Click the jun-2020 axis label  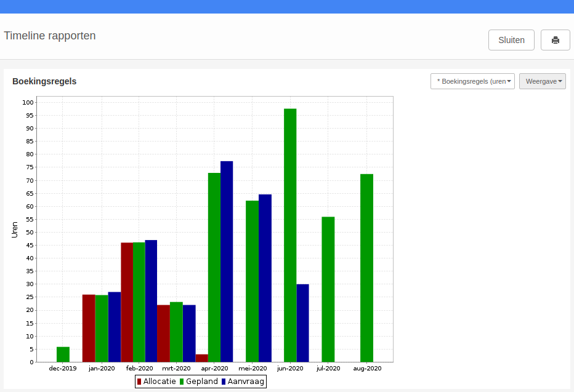290,368
